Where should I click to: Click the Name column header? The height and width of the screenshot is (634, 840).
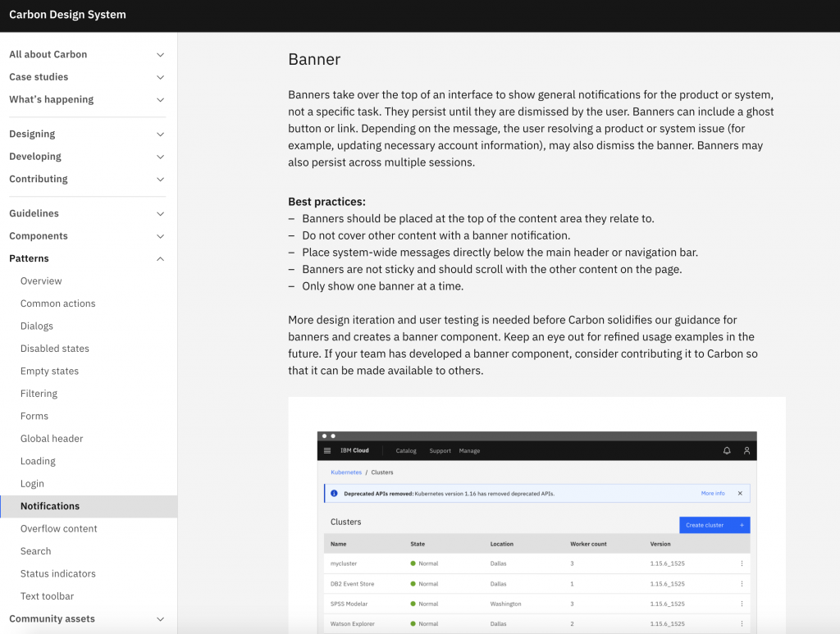click(339, 544)
